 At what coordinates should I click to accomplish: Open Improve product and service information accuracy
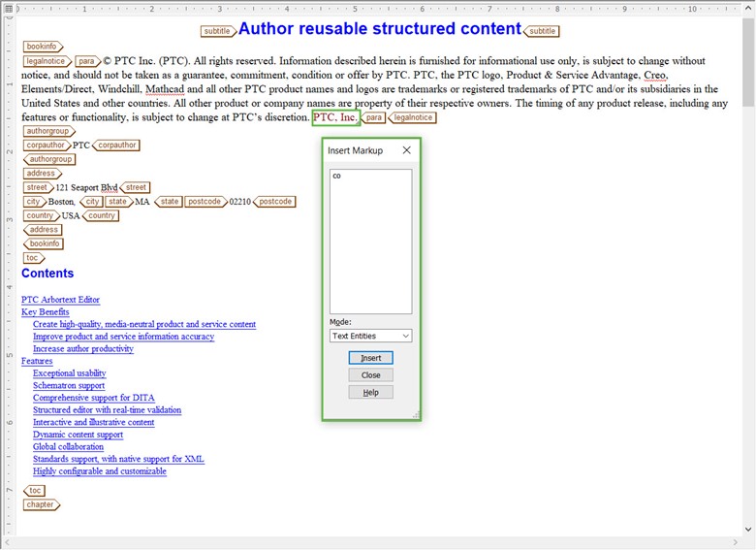tap(123, 337)
